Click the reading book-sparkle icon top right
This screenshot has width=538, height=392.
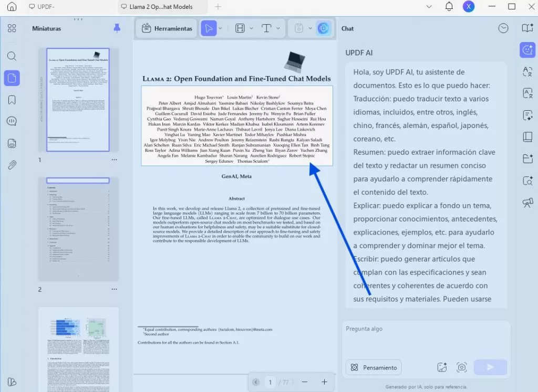click(527, 28)
